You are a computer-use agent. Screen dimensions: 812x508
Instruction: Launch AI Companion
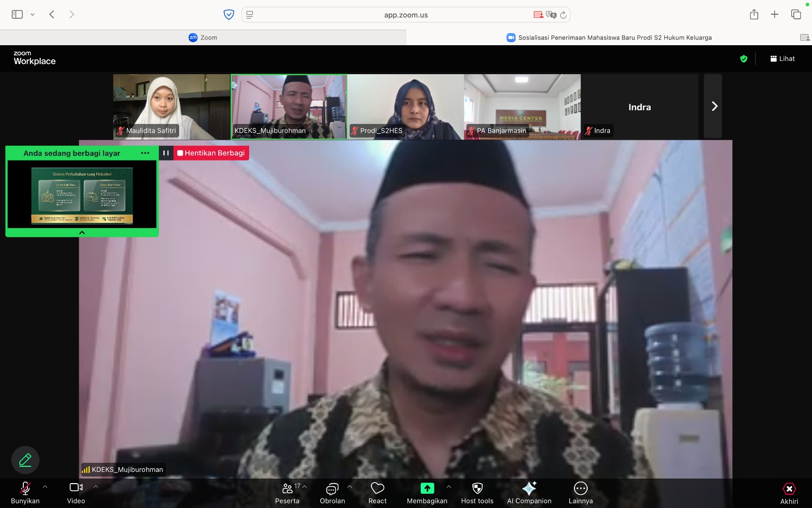click(529, 493)
